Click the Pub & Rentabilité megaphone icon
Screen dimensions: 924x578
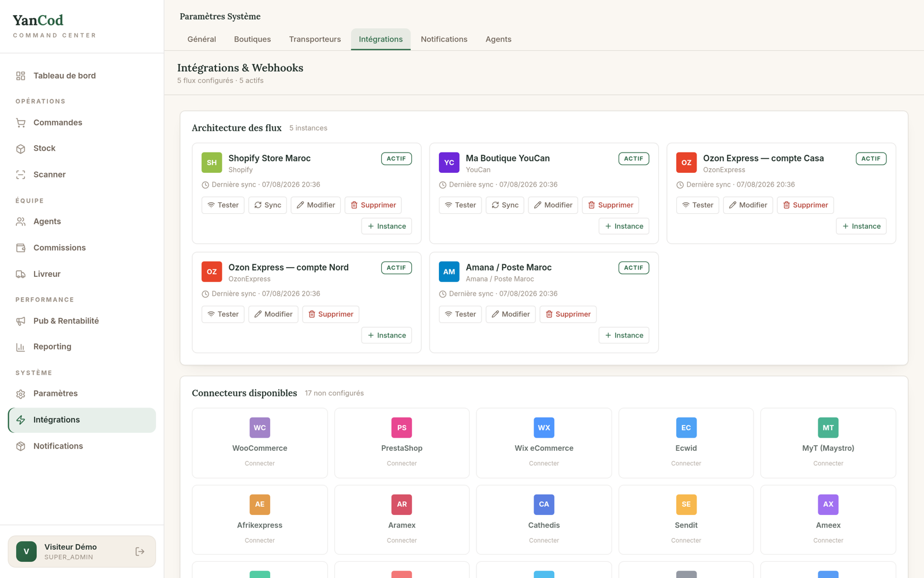click(x=21, y=321)
